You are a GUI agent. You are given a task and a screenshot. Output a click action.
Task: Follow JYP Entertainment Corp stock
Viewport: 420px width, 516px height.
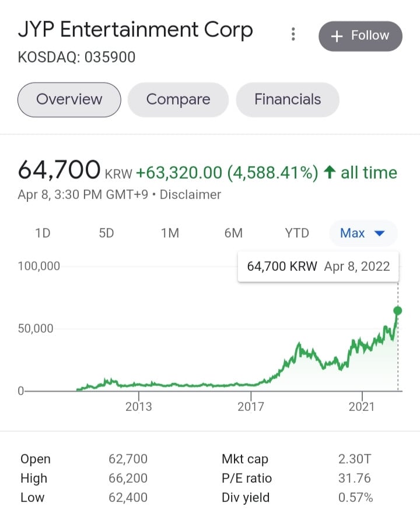click(360, 36)
